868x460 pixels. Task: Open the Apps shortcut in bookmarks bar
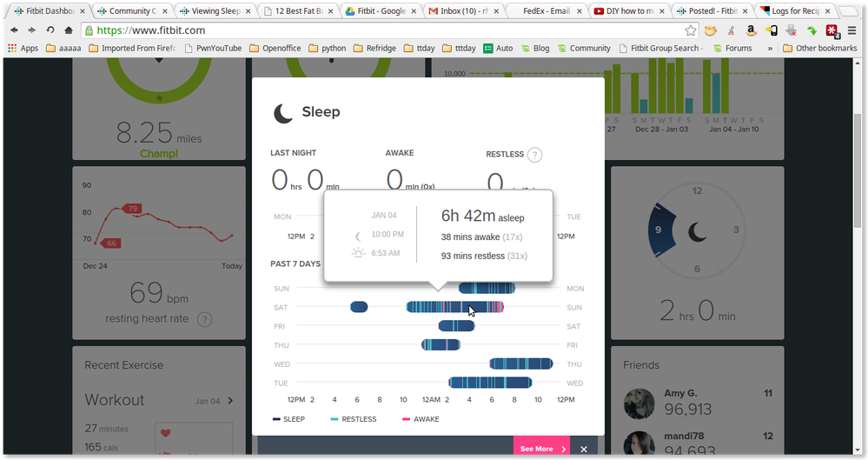23,48
